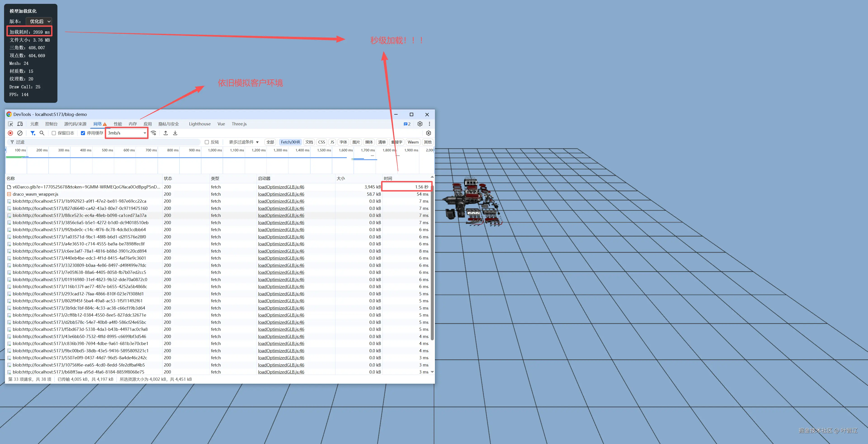Click the inspect element picker icon

click(x=10, y=124)
